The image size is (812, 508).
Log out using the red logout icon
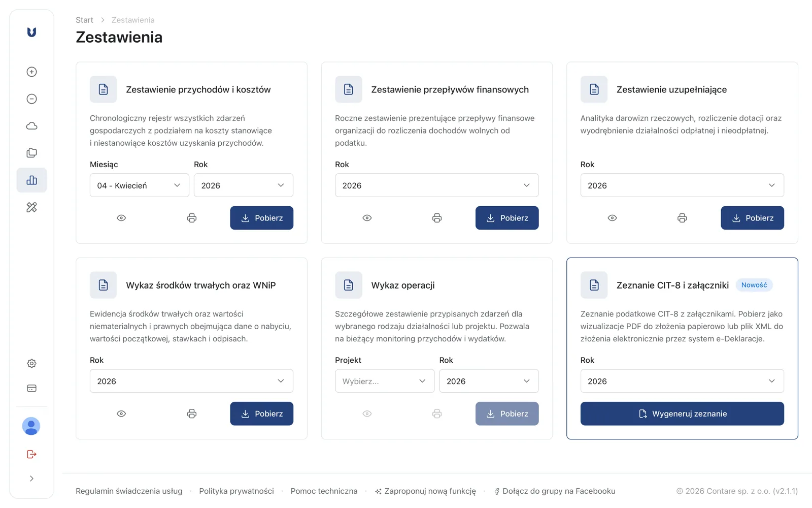[x=31, y=454]
